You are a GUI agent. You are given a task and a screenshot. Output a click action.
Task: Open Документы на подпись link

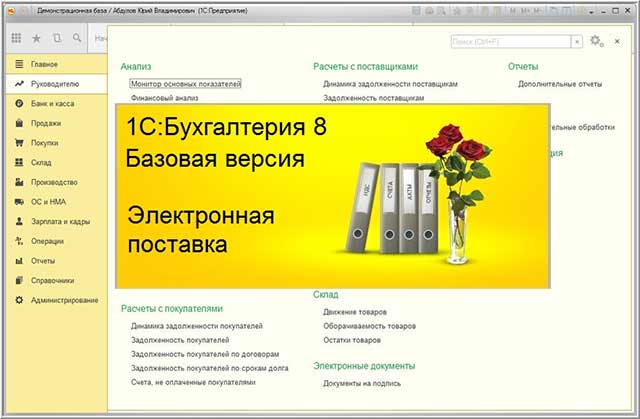[362, 384]
